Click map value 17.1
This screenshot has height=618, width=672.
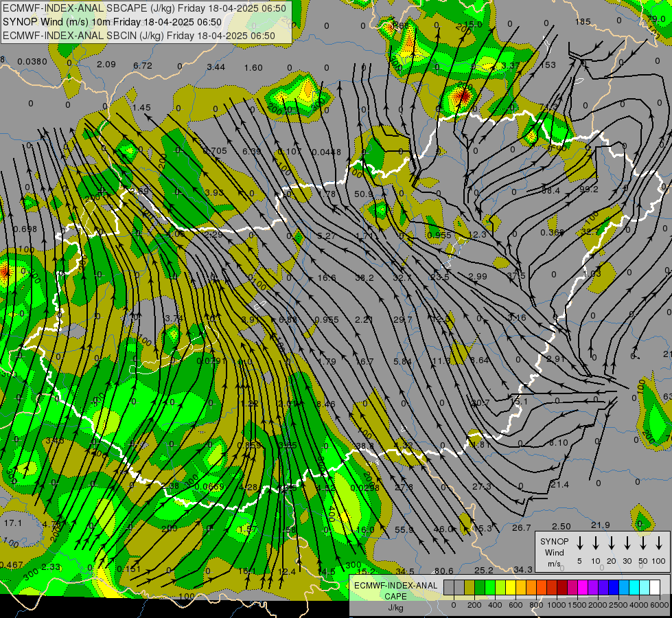[13, 523]
